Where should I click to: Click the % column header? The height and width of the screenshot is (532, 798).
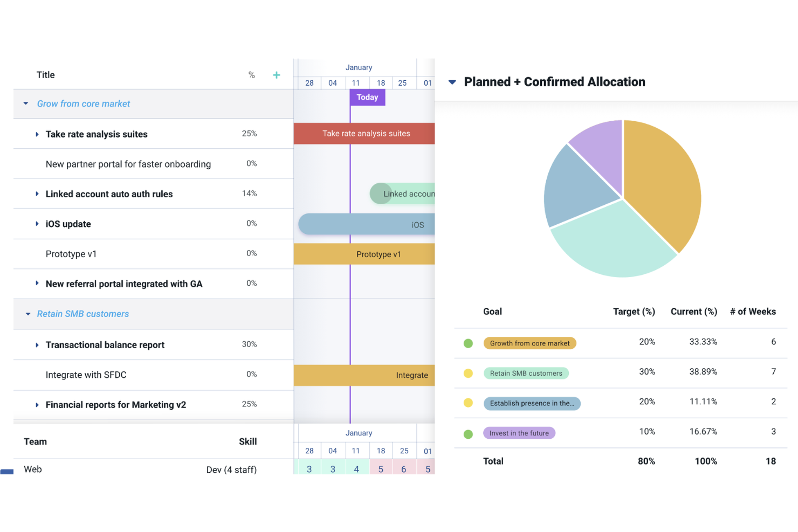251,75
